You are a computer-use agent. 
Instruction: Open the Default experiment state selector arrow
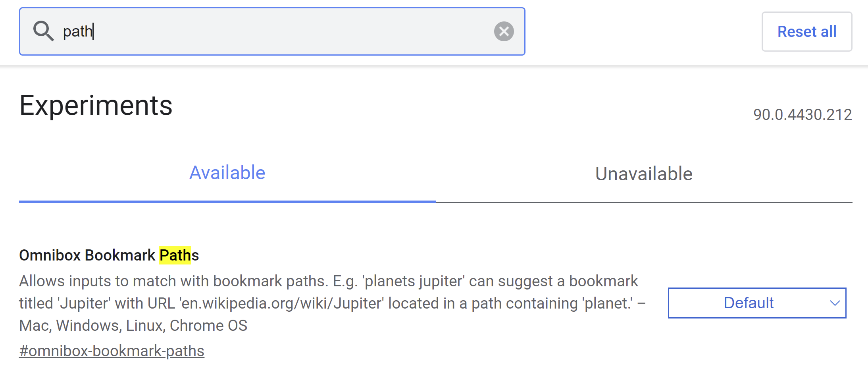coord(835,303)
